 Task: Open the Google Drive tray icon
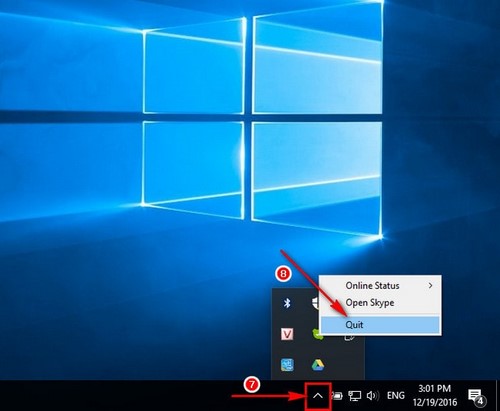tap(318, 365)
